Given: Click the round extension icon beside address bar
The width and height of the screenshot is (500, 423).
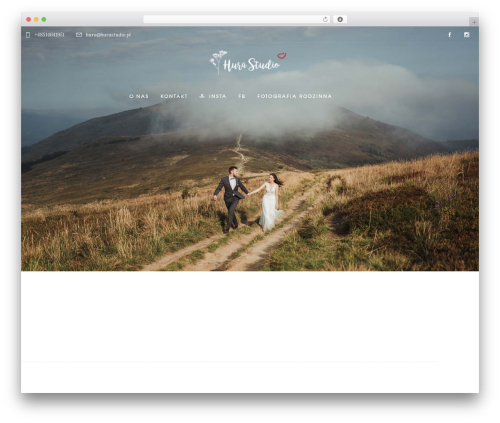Looking at the screenshot, I should click(x=340, y=19).
